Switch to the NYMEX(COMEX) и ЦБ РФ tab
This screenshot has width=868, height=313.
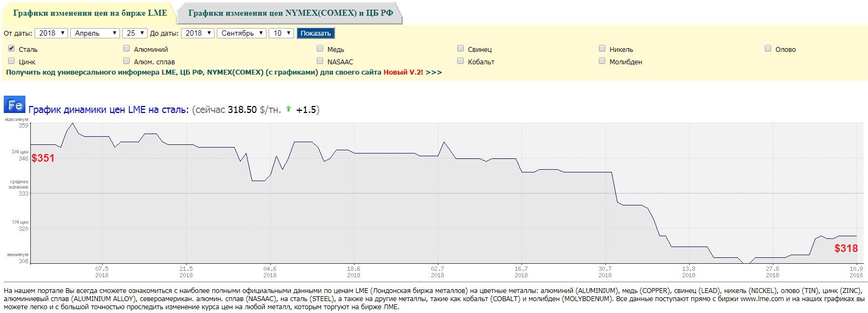tap(291, 13)
